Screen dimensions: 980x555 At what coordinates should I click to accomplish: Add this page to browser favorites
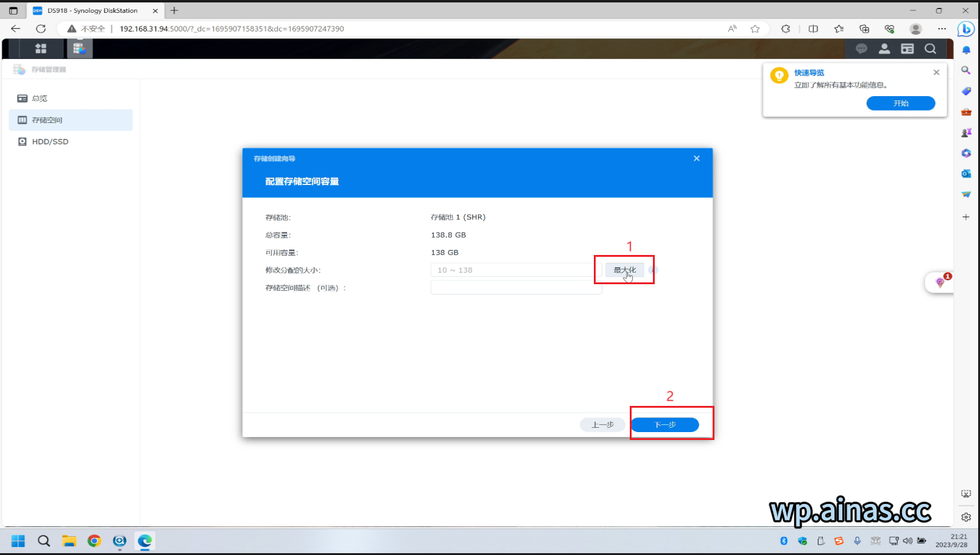(755, 29)
